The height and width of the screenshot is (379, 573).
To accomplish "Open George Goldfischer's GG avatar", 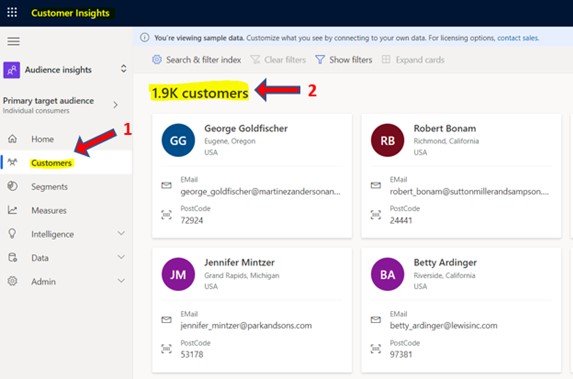I will (x=178, y=140).
